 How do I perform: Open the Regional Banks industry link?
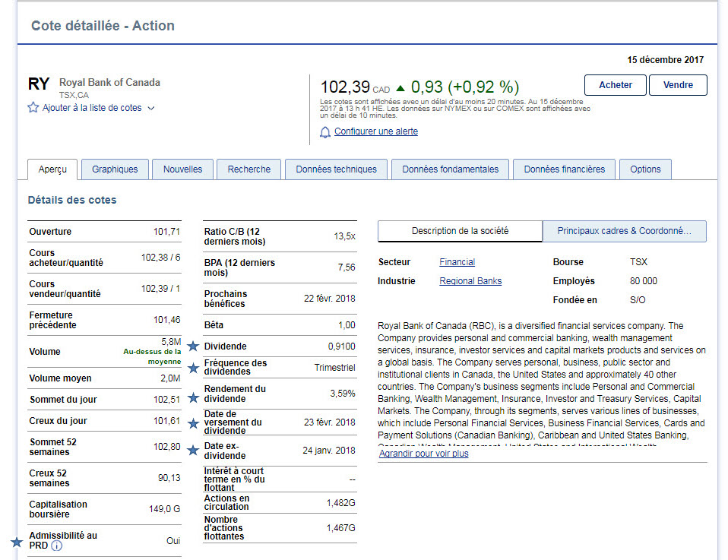point(470,281)
